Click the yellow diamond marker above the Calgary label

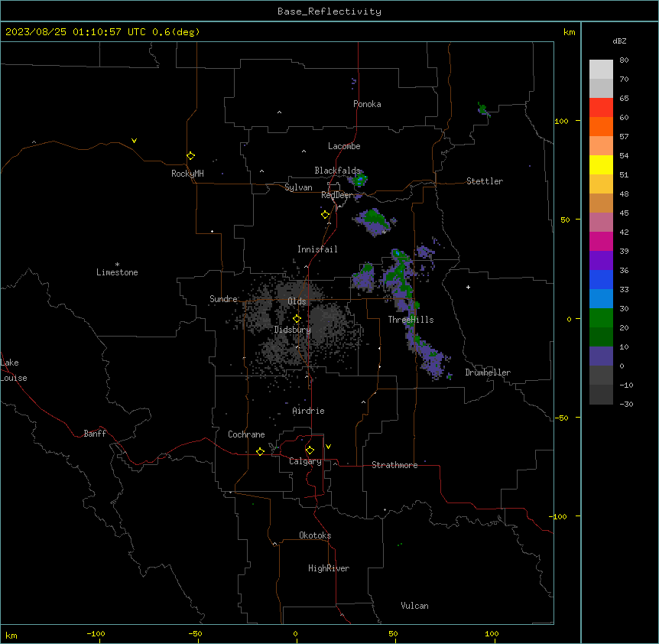pyautogui.click(x=310, y=450)
